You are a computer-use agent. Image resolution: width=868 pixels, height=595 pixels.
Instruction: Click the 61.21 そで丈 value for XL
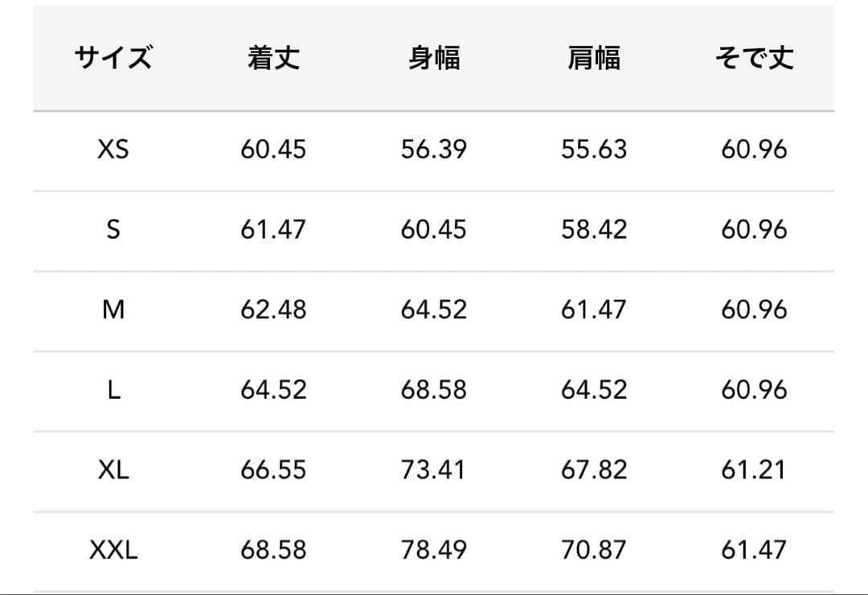(x=754, y=470)
